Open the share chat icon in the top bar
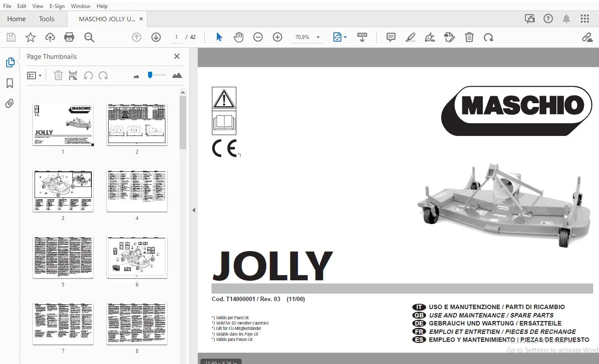599x364 pixels. tap(529, 19)
